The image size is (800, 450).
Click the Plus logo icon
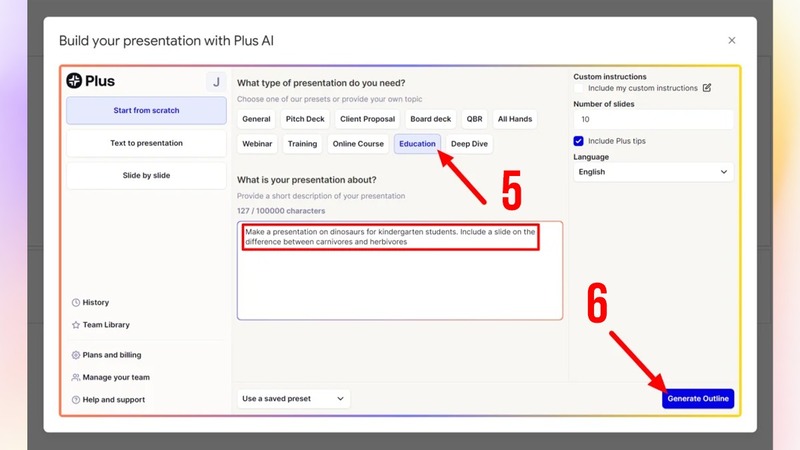pos(74,80)
